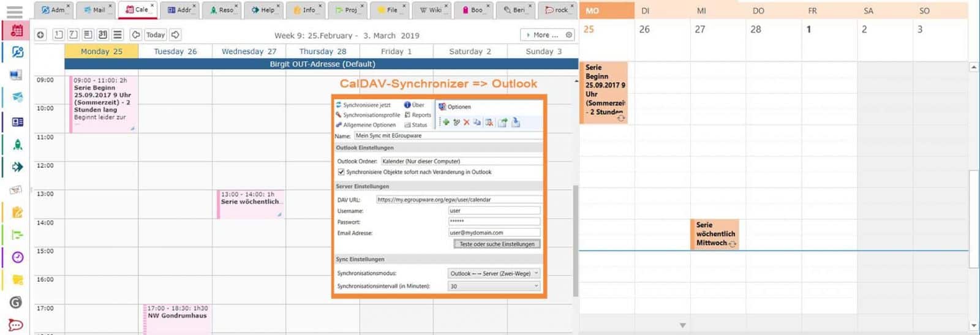Screen dimensions: 980x335
Task: Switch to month view icon
Action: (103, 35)
